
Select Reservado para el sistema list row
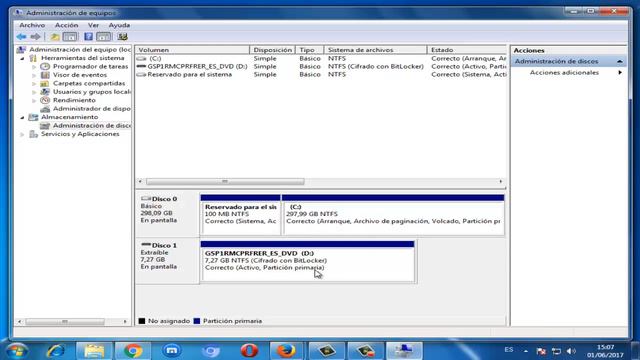[321, 75]
